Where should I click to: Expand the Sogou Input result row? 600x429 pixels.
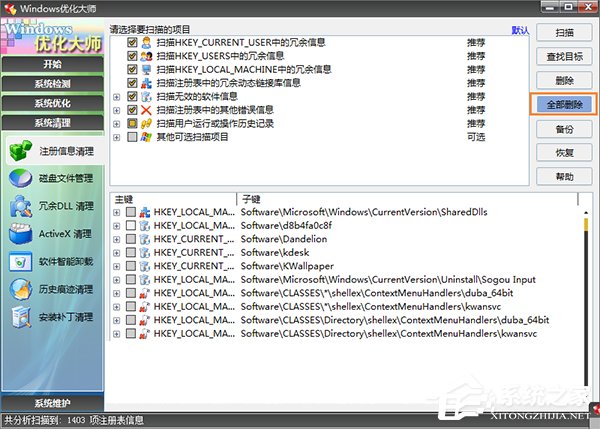pyautogui.click(x=117, y=280)
